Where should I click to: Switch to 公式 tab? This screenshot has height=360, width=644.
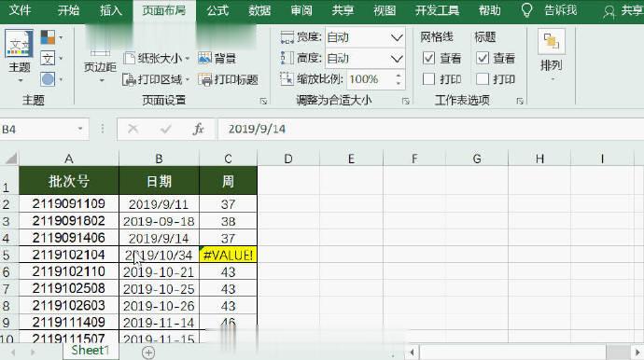217,10
